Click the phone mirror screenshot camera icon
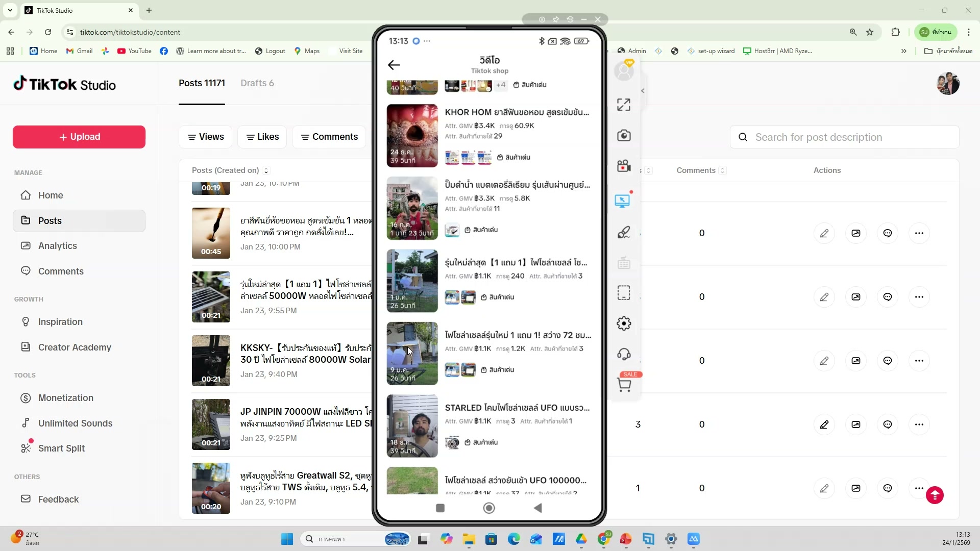Image resolution: width=980 pixels, height=551 pixels. click(x=624, y=136)
